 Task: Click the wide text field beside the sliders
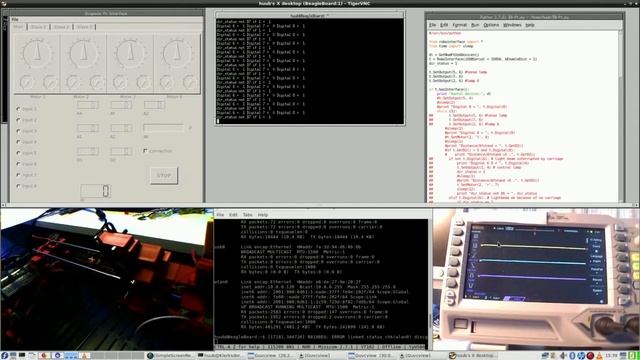click(163, 128)
